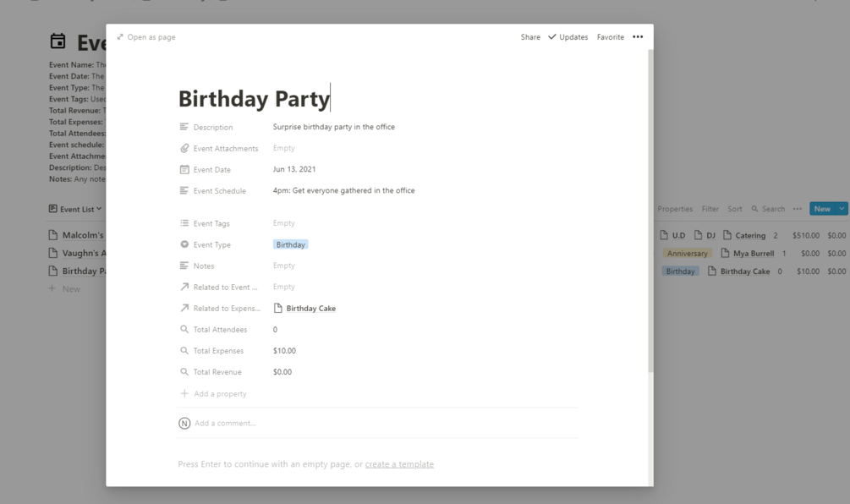Image resolution: width=850 pixels, height=504 pixels.
Task: Click the Open as page expand icon
Action: point(120,37)
